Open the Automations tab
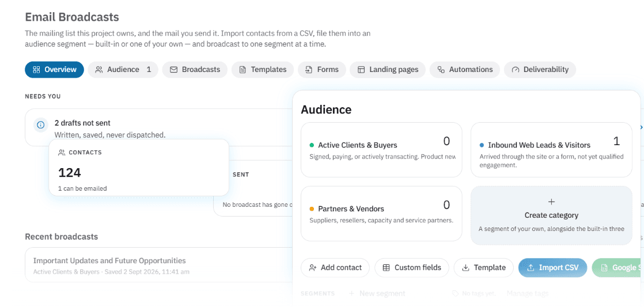644x307 pixels. coord(464,70)
